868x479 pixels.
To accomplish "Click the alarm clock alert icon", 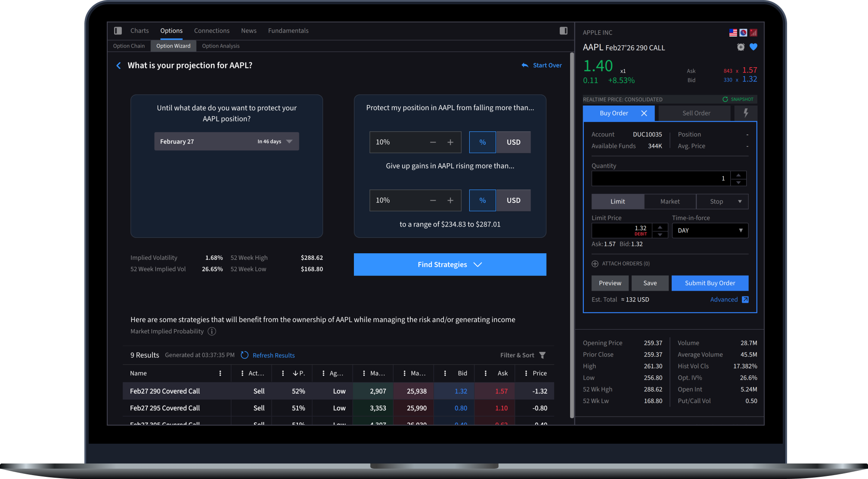I will (741, 47).
